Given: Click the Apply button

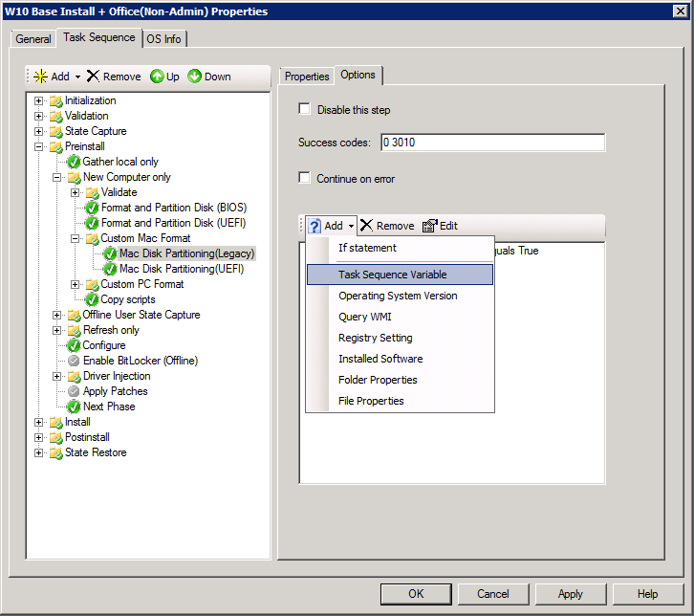Looking at the screenshot, I should tap(571, 594).
